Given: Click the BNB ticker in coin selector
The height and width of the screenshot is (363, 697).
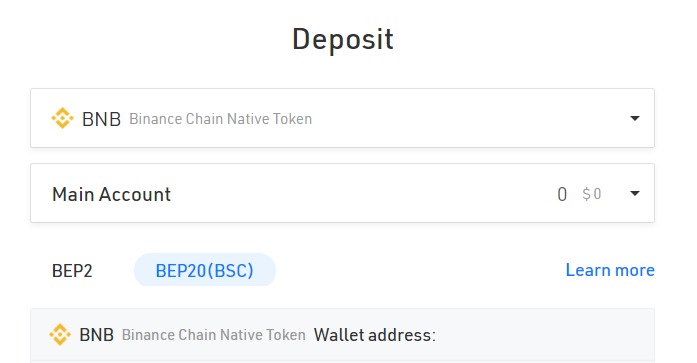Looking at the screenshot, I should (x=101, y=119).
